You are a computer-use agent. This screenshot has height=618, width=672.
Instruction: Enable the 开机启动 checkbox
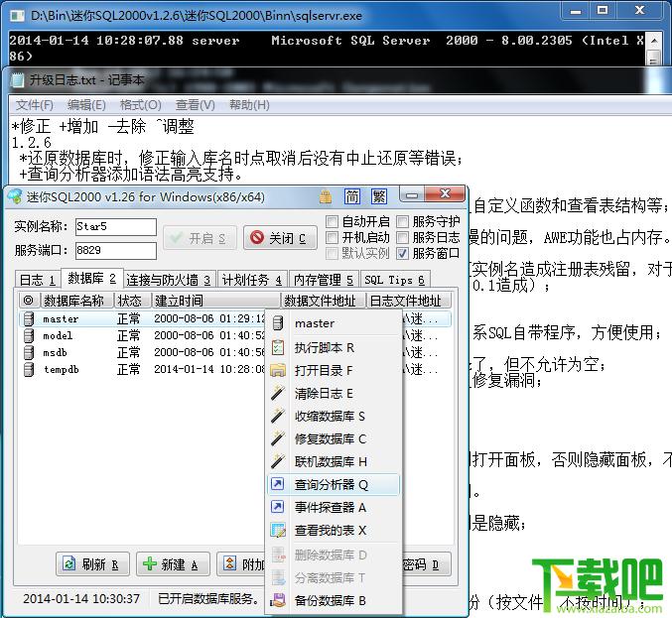pyautogui.click(x=332, y=237)
